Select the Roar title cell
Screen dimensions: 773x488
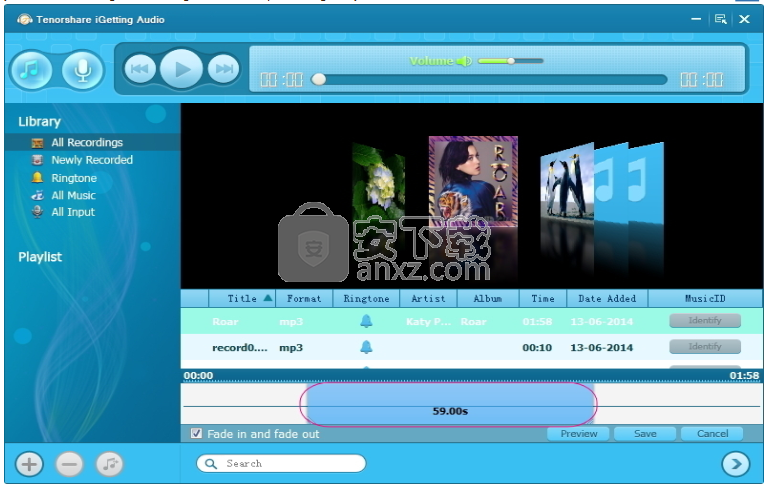pos(225,321)
